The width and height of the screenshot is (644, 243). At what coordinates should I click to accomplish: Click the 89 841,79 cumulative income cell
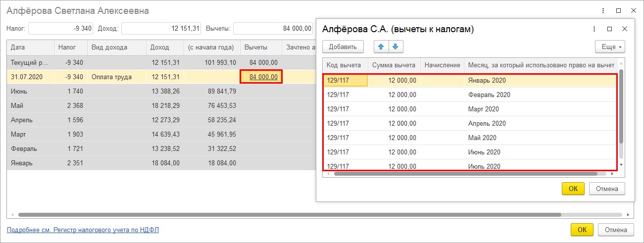click(x=212, y=91)
